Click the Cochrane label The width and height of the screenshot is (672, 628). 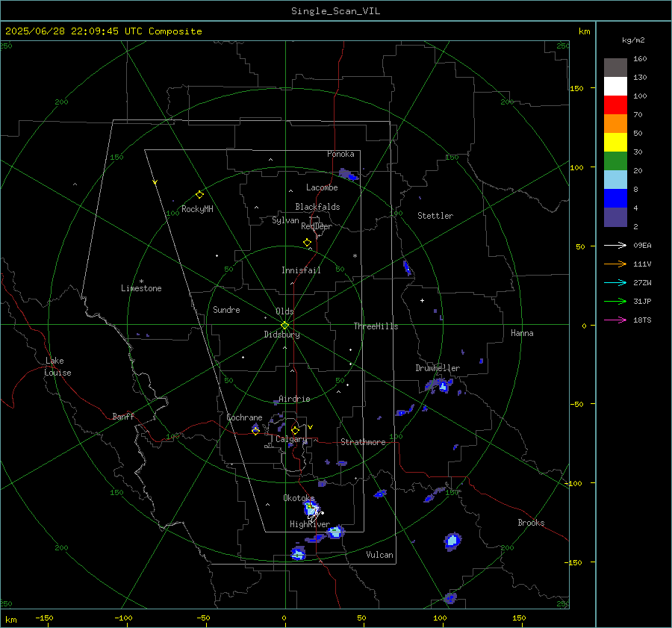[244, 417]
